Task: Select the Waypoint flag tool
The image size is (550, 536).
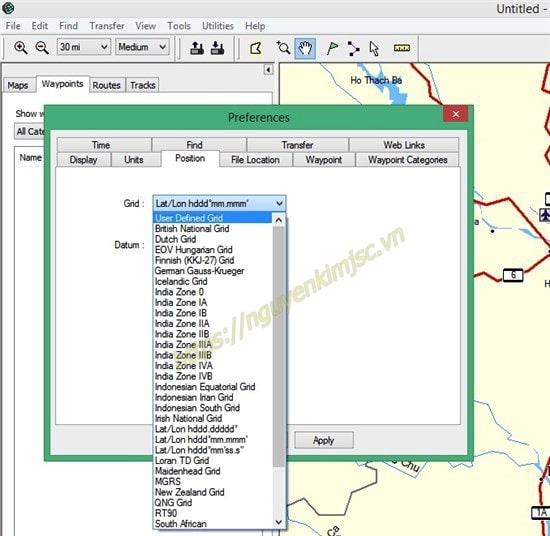Action: pos(332,48)
